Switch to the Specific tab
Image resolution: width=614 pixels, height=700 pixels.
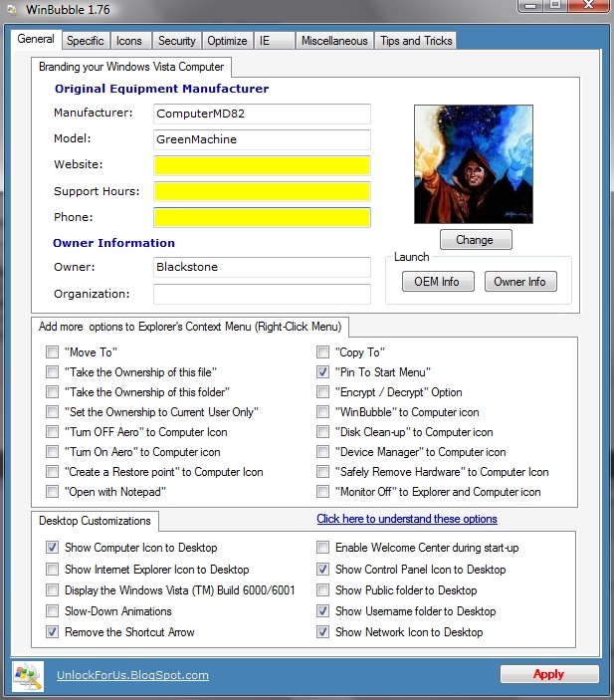tap(86, 41)
